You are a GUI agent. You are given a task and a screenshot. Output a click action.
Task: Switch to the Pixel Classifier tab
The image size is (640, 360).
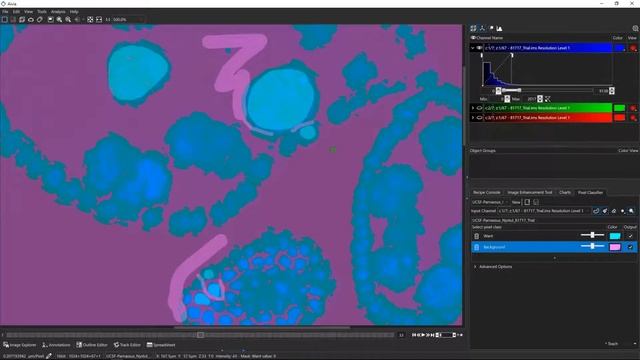(590, 192)
